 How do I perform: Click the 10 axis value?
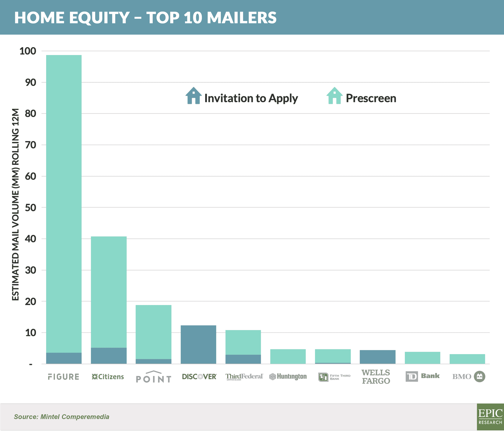31,333
